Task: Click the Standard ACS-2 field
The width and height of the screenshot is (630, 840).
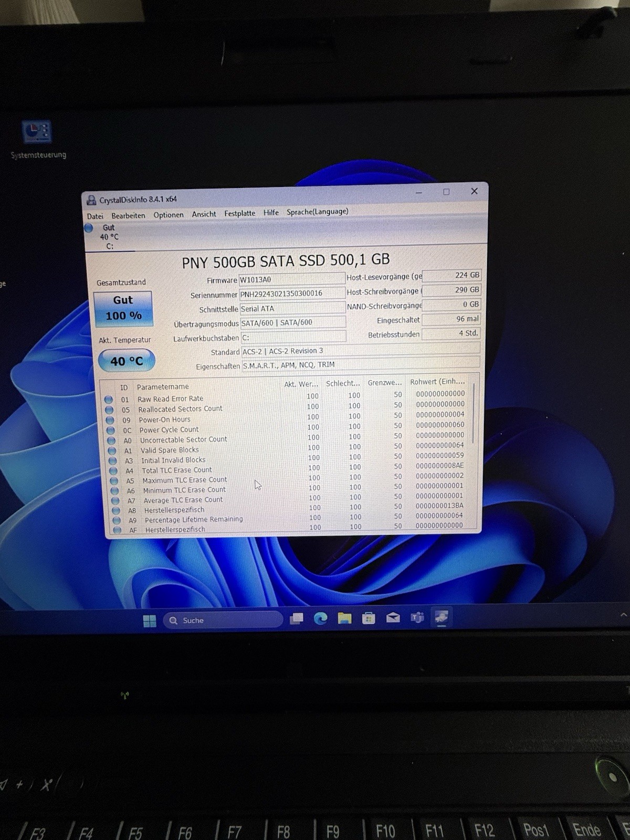Action: pos(360,350)
